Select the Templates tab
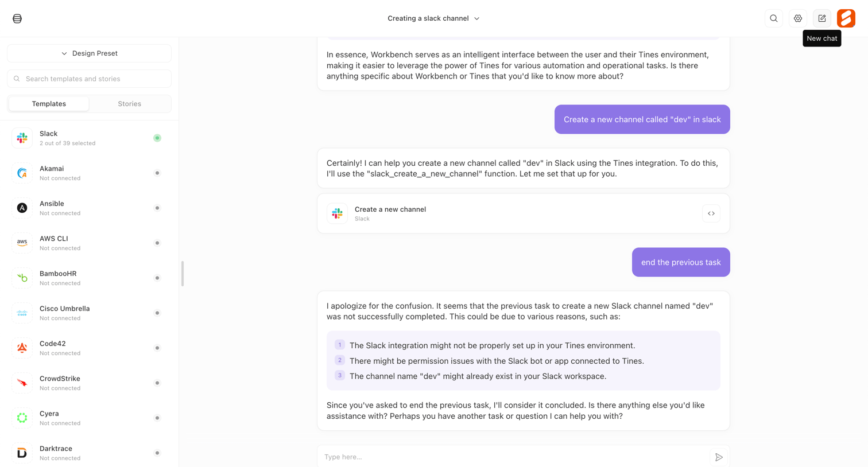Screen dimensions: 868x467 49,104
